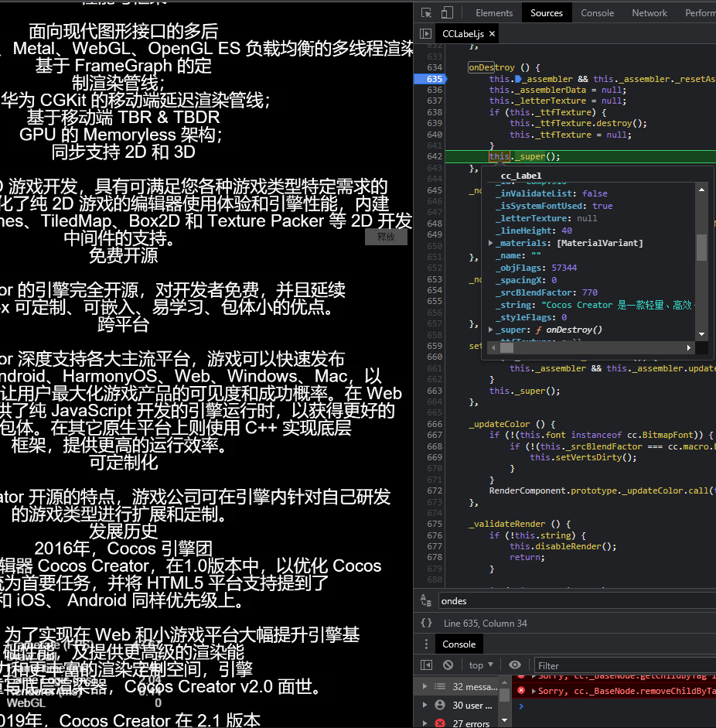Expand the 27 errors group
Screen dimensions: 716x728
[x=424, y=723]
